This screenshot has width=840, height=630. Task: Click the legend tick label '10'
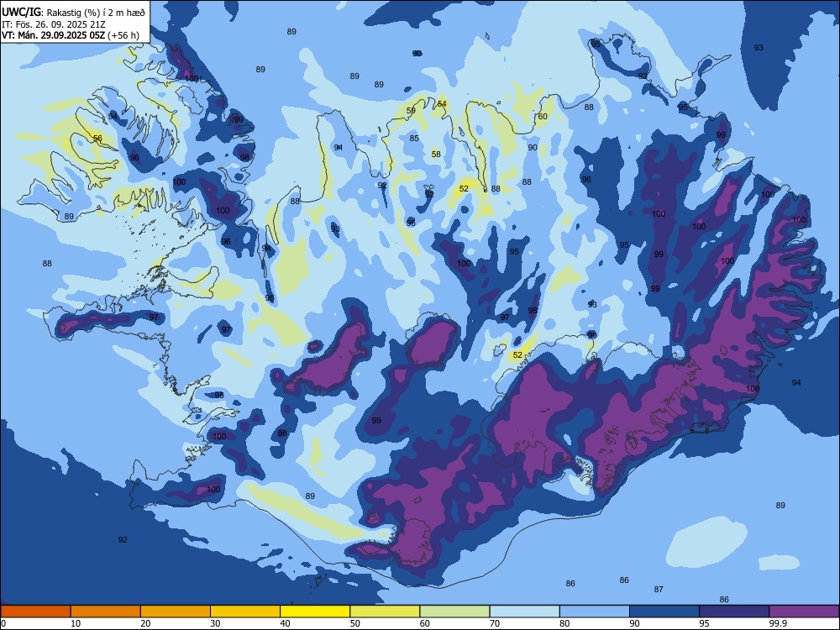point(76,623)
